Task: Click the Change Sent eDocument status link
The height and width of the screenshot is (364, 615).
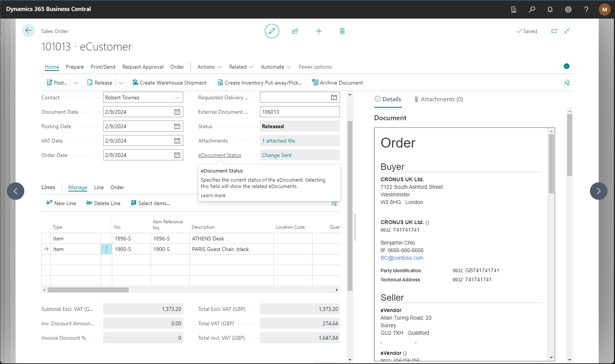Action: click(277, 155)
